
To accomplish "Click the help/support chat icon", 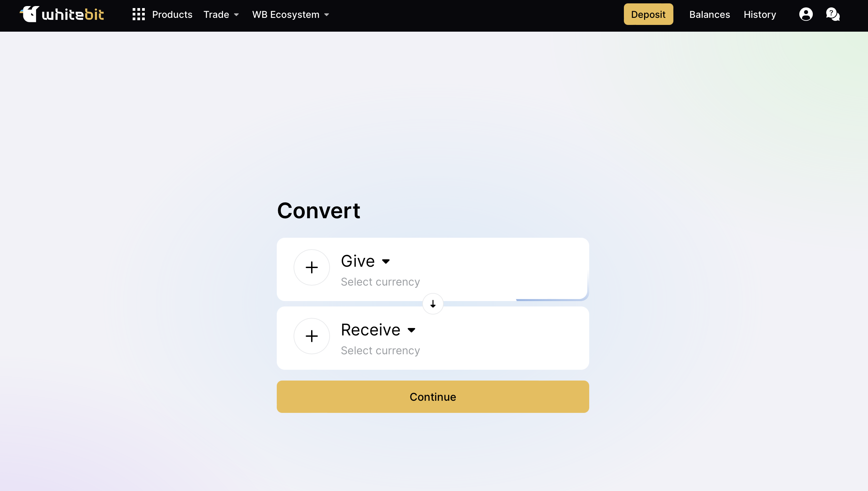I will click(x=833, y=14).
